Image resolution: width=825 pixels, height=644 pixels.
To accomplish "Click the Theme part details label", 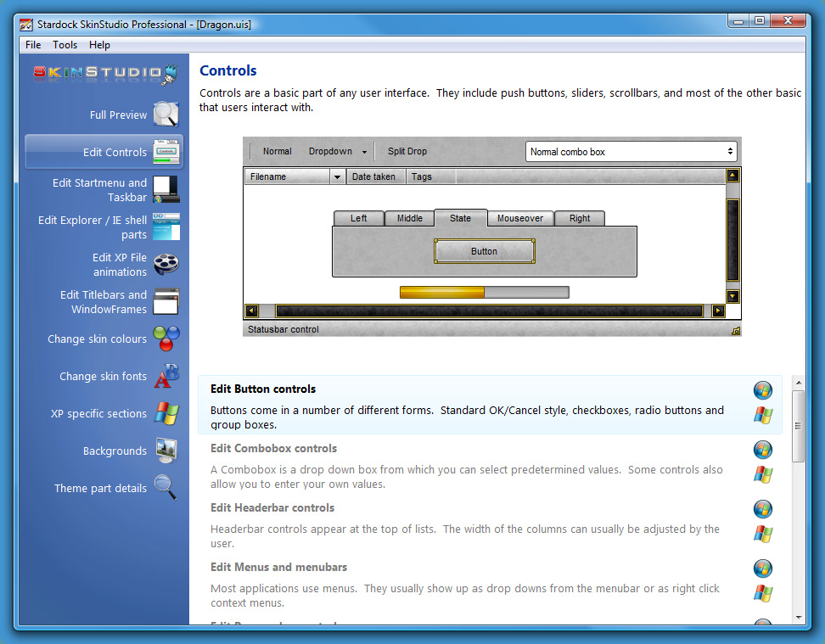I will (100, 488).
